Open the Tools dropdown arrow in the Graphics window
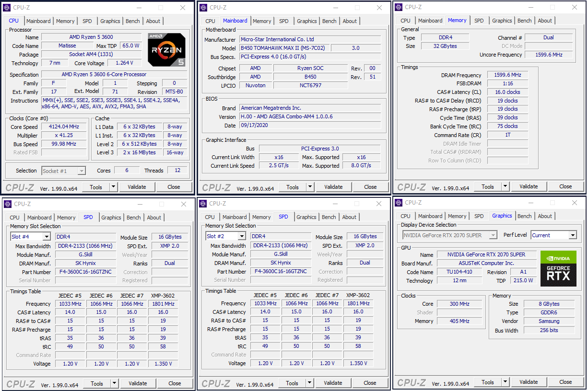This screenshot has height=391, width=588. [x=506, y=382]
